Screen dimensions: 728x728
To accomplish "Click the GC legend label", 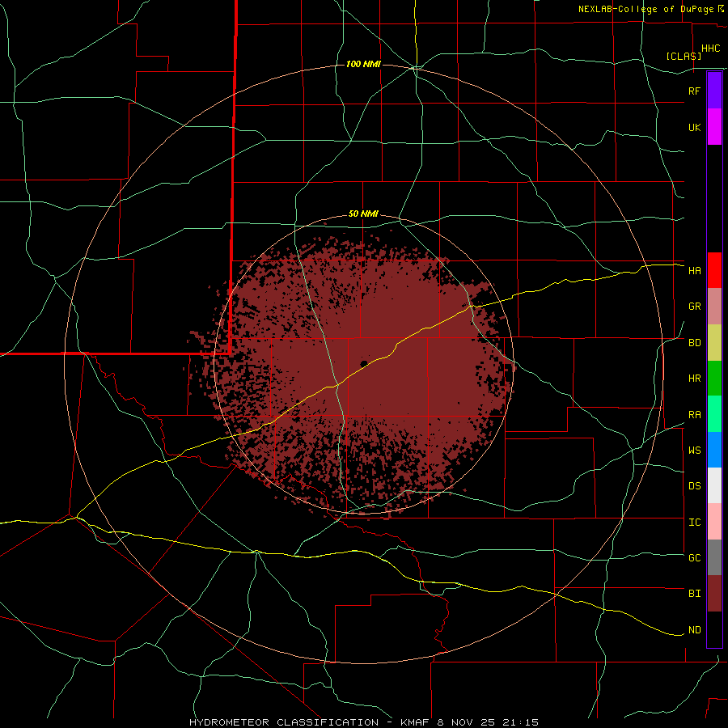I will (x=694, y=558).
